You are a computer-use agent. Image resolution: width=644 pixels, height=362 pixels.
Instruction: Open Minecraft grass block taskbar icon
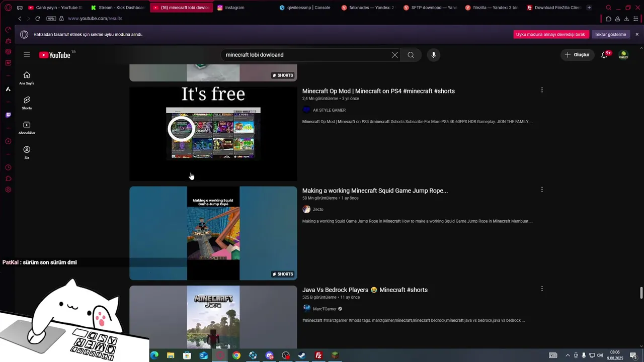pos(335,355)
